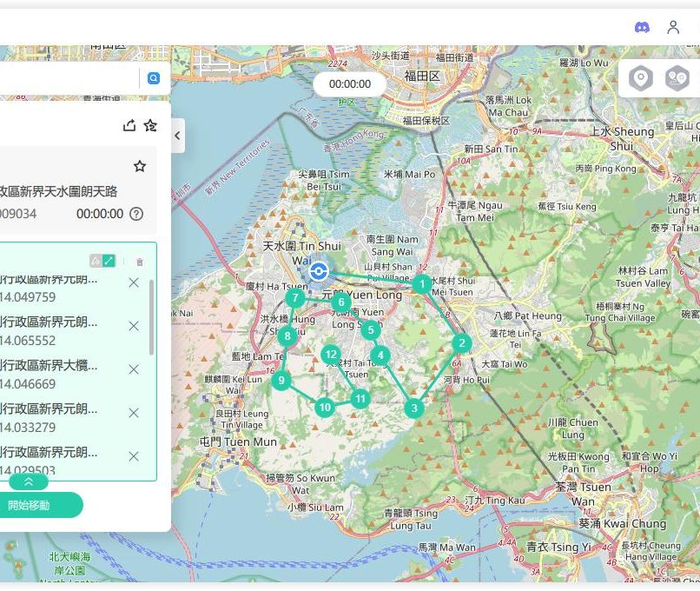Open the Discord link icon
This screenshot has width=700, height=591.
[x=642, y=27]
